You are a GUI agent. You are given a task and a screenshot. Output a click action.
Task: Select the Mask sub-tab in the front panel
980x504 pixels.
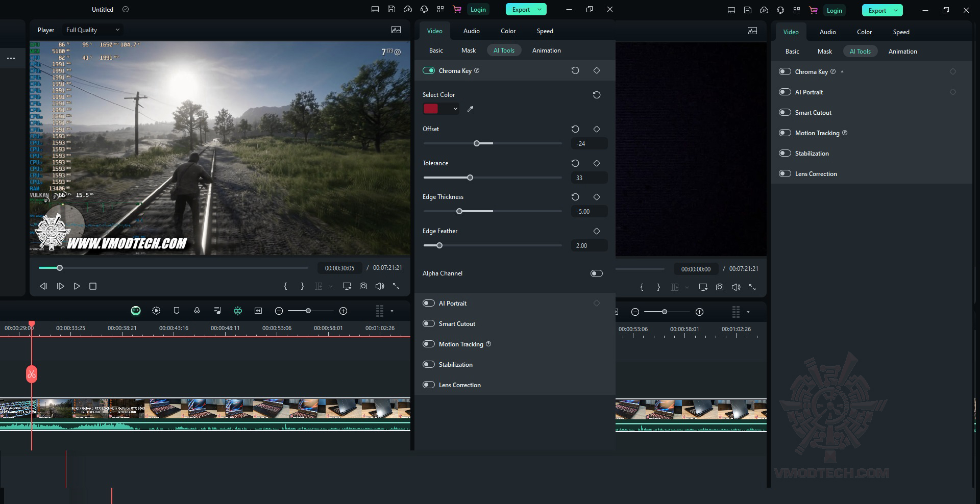point(469,50)
